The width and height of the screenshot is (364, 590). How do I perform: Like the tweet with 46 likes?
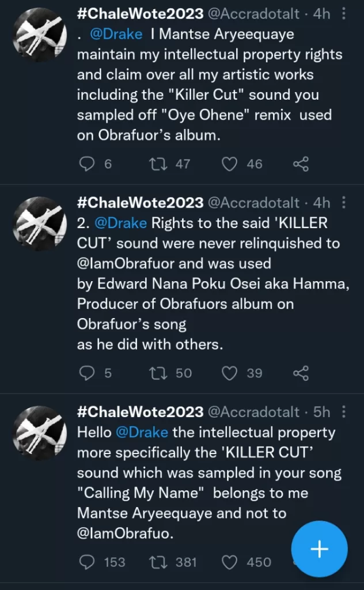[x=230, y=164]
